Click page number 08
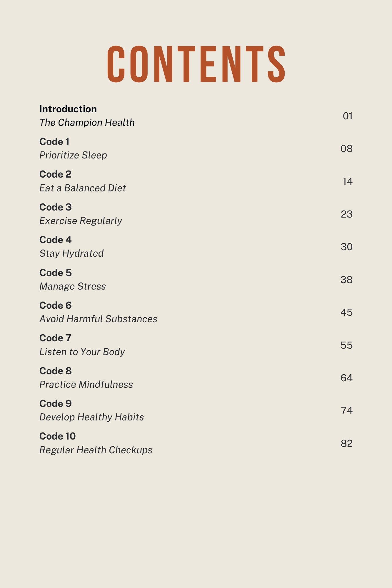The height and width of the screenshot is (588, 392). pyautogui.click(x=346, y=149)
